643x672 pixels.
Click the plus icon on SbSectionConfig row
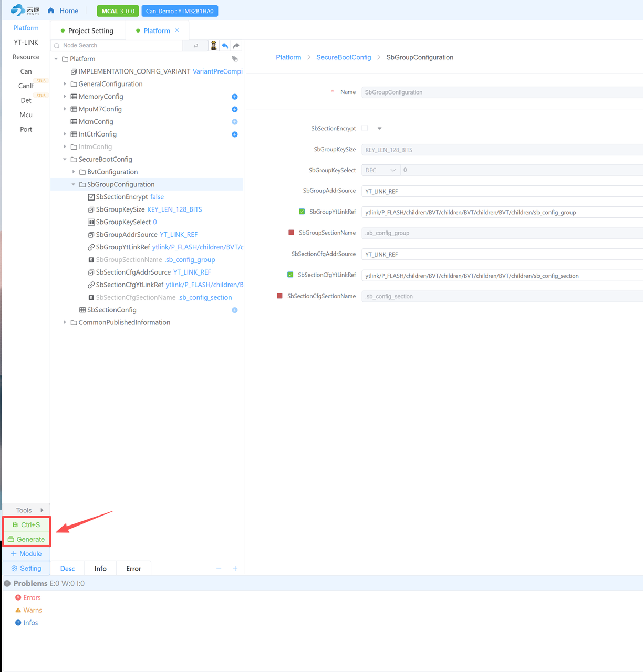(x=235, y=310)
